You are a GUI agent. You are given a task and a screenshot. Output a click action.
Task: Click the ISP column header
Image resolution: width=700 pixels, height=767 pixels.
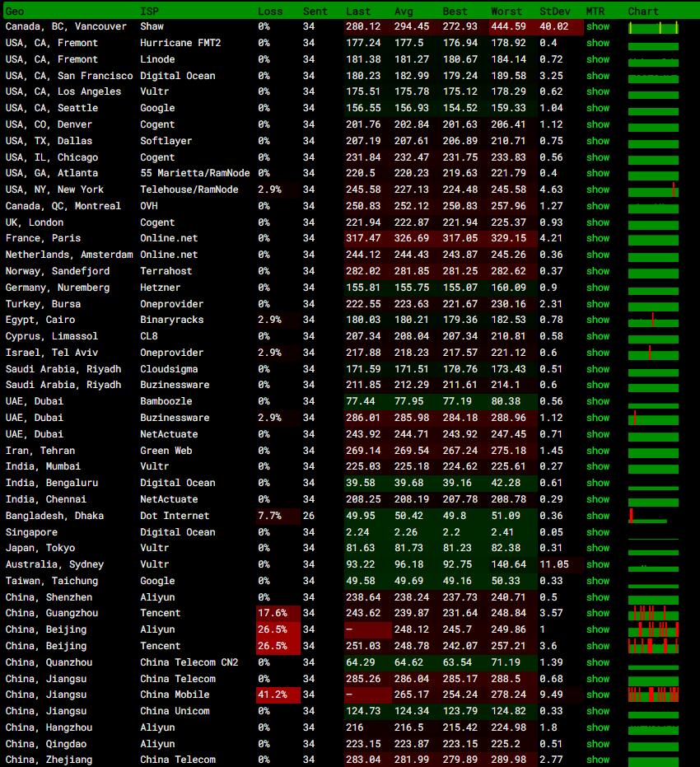point(149,12)
